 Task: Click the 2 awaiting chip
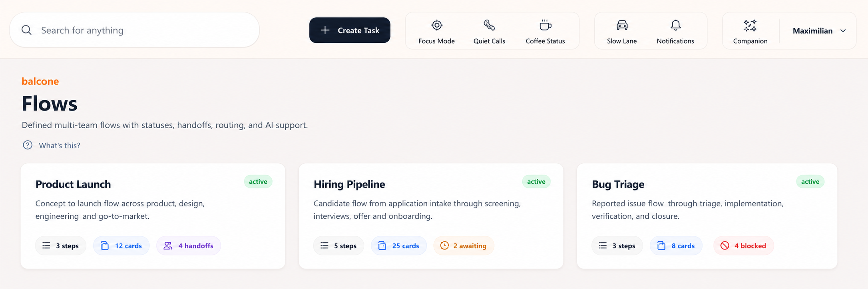[464, 245]
